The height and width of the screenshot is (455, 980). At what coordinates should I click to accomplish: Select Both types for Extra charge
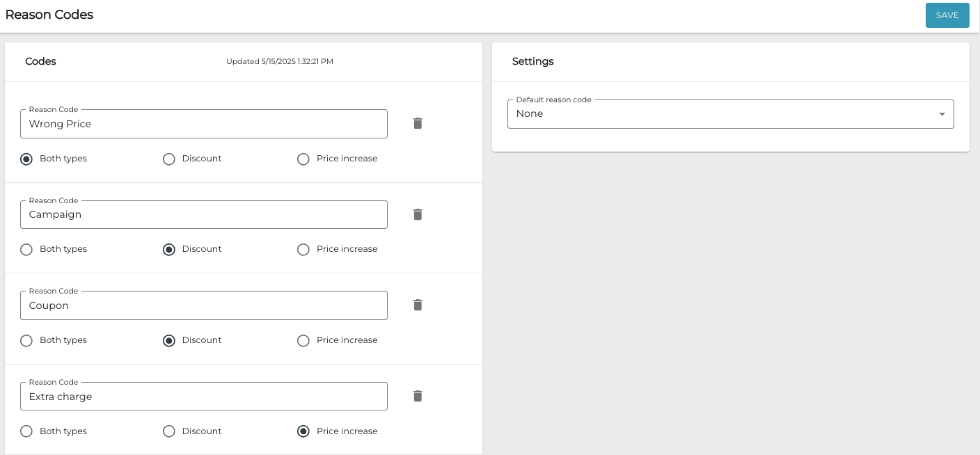pyautogui.click(x=26, y=431)
